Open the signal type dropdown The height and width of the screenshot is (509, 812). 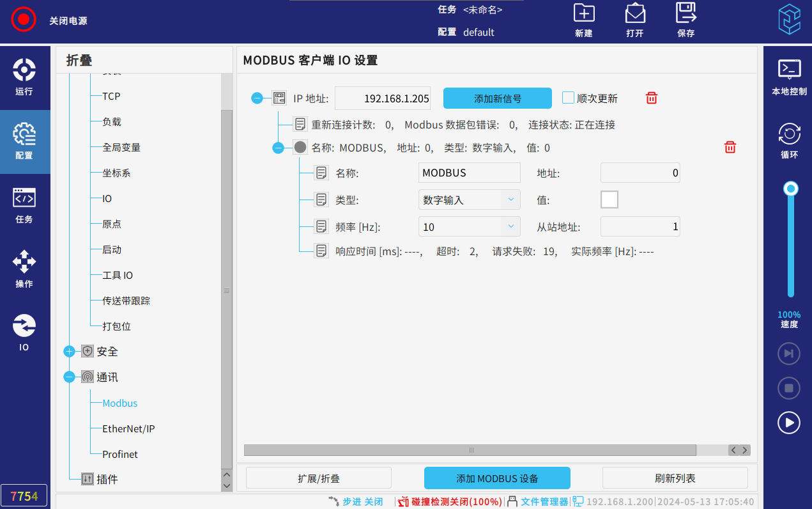coord(469,200)
